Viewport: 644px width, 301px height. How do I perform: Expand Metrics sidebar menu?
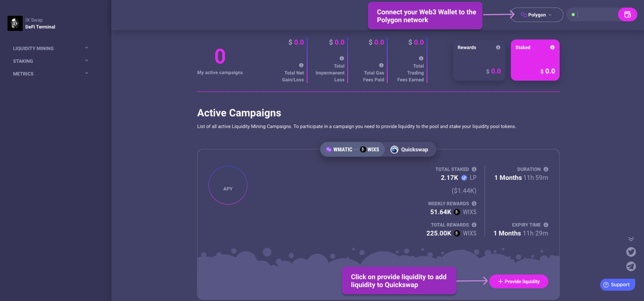coord(50,74)
